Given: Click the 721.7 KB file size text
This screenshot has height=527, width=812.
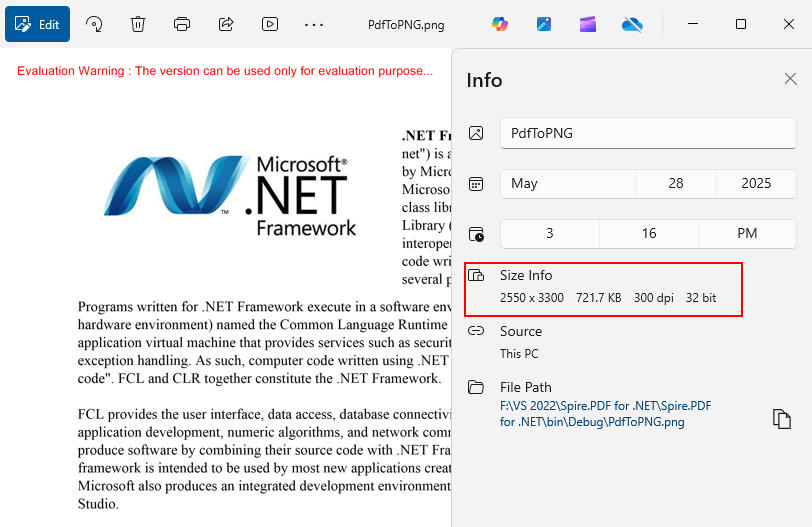Looking at the screenshot, I should pos(599,298).
